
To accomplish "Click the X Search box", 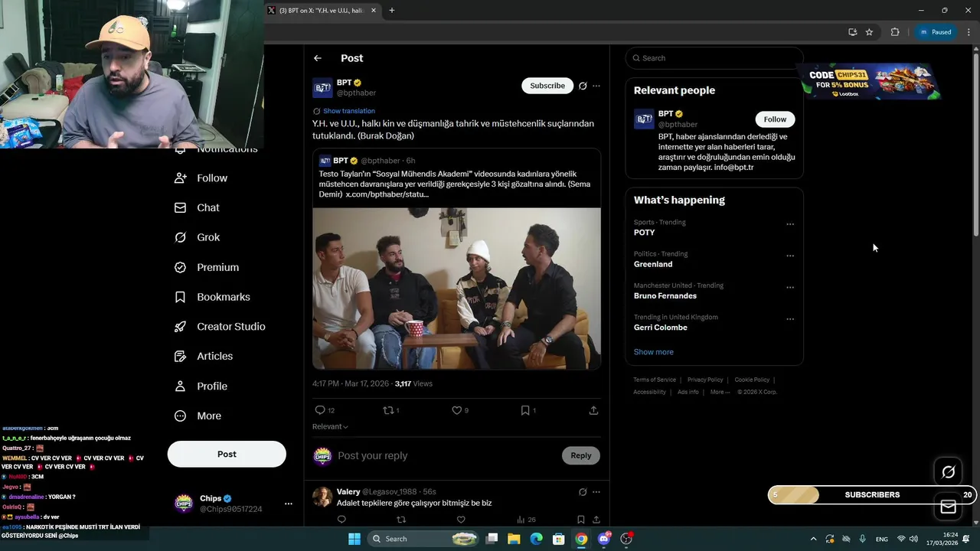I will 714,58.
